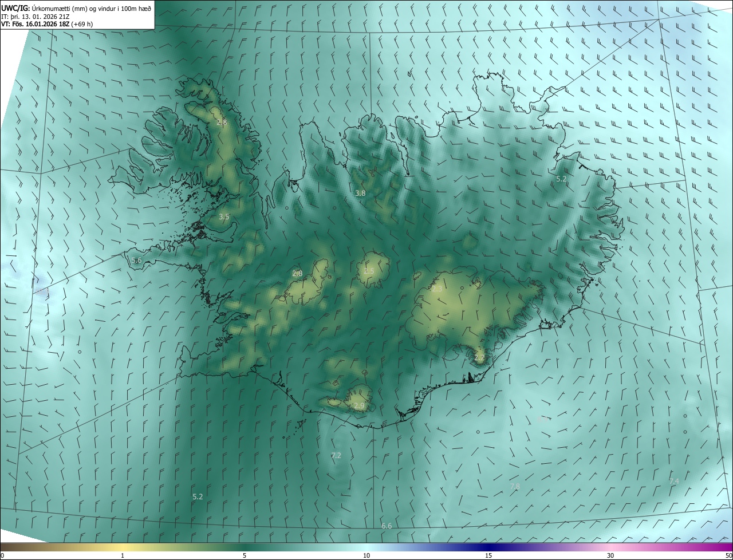
Task: Click the 2.8 value over the Westfjords
Action: click(x=222, y=122)
